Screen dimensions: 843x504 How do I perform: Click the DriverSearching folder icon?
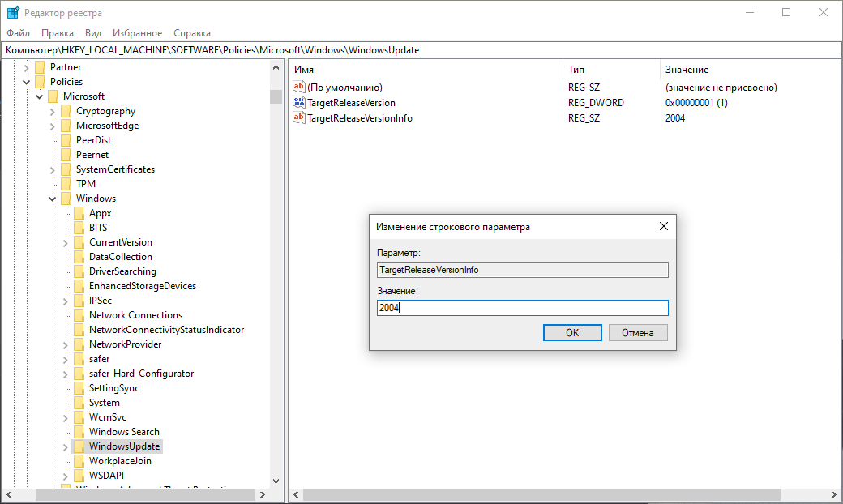coord(79,271)
